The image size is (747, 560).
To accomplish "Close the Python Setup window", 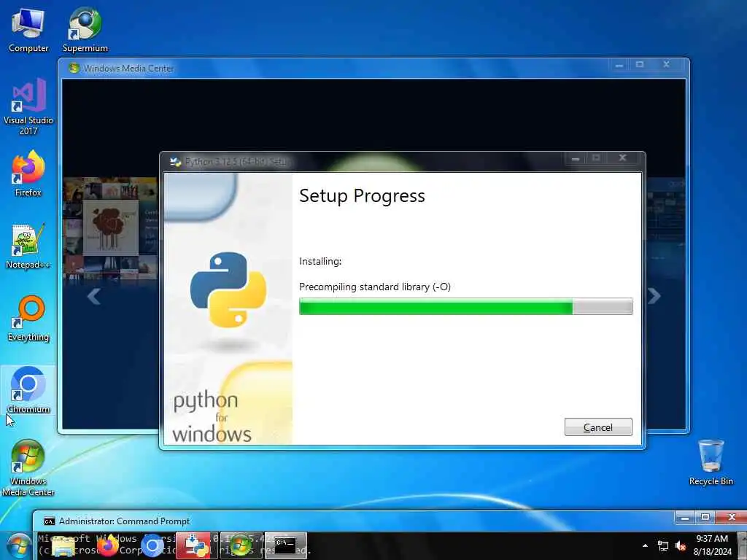I will (x=623, y=158).
